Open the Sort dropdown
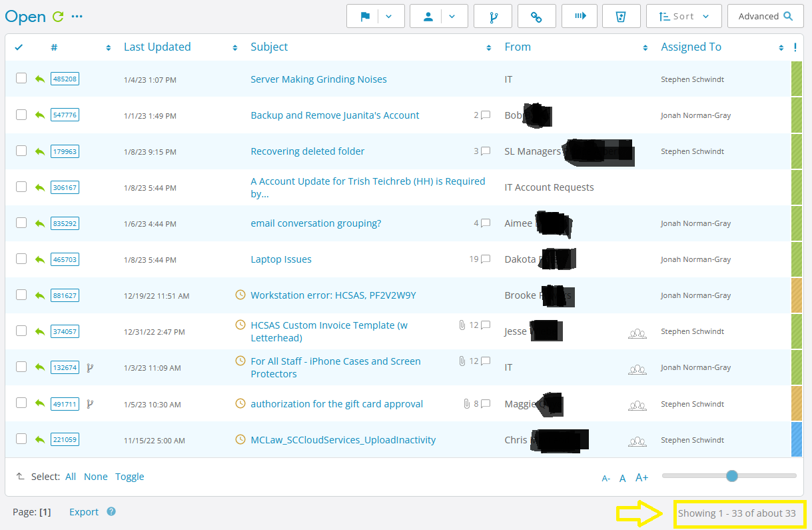The image size is (812, 530). [x=683, y=17]
